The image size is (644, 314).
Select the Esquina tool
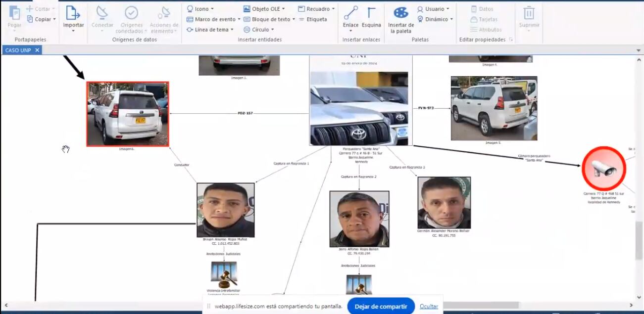coord(371,15)
